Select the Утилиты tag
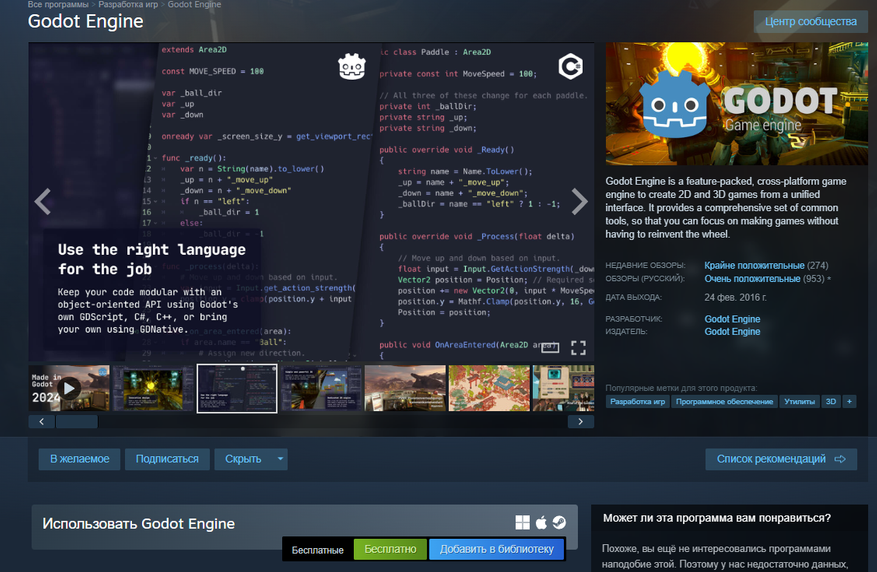Image resolution: width=877 pixels, height=572 pixels. pos(799,401)
